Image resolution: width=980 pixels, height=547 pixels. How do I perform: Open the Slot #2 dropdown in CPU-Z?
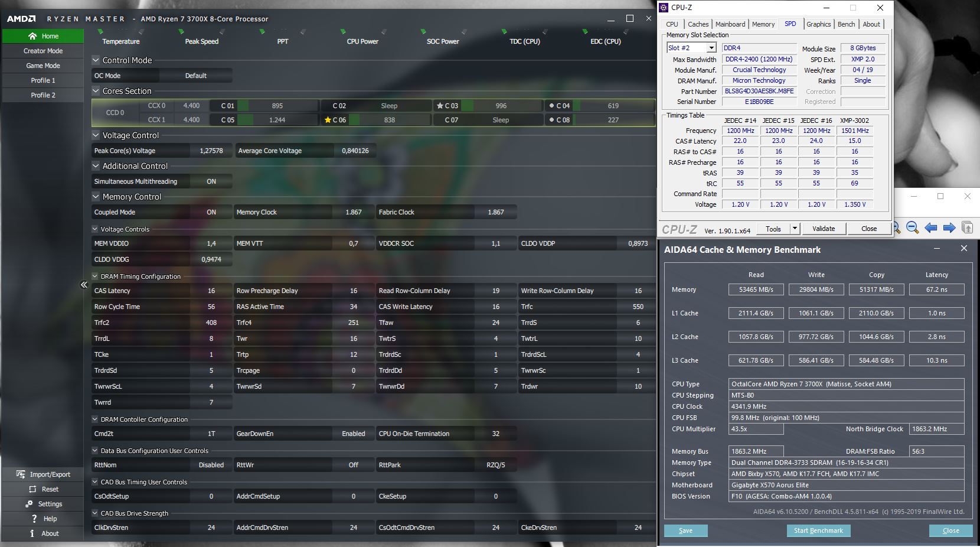(711, 48)
